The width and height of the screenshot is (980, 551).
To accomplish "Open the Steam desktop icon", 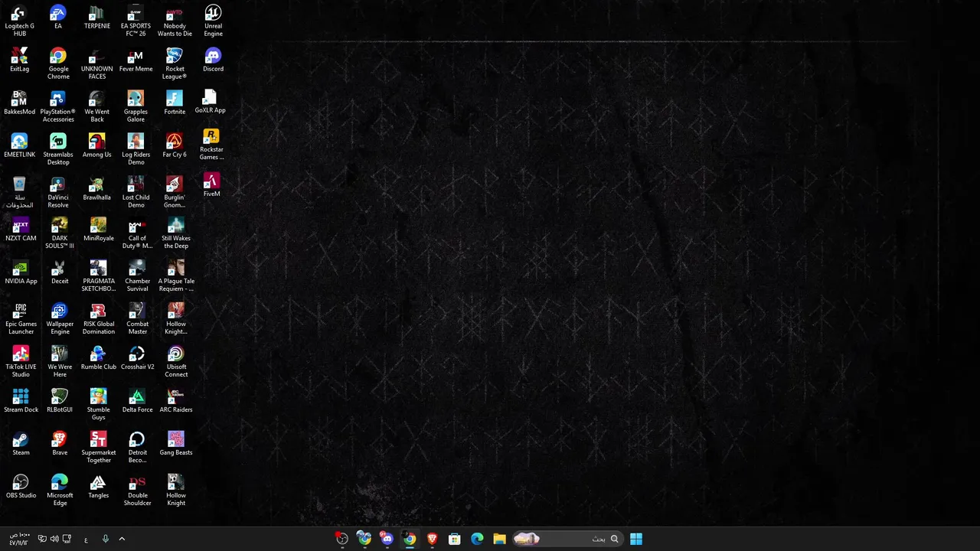I will point(21,444).
